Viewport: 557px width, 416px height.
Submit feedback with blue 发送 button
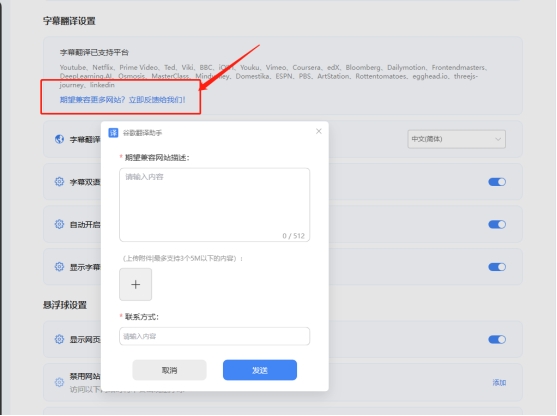point(260,370)
